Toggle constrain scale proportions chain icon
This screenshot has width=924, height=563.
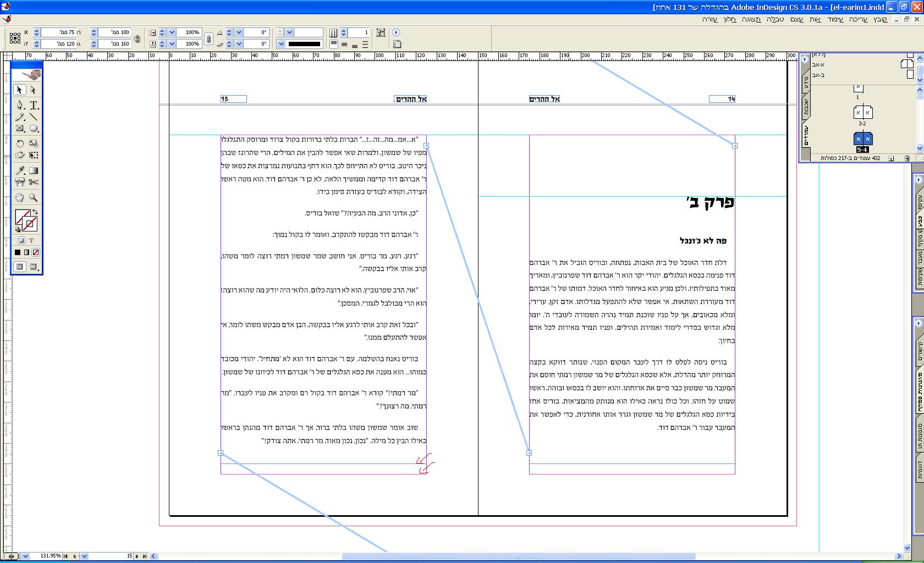pyautogui.click(x=208, y=38)
